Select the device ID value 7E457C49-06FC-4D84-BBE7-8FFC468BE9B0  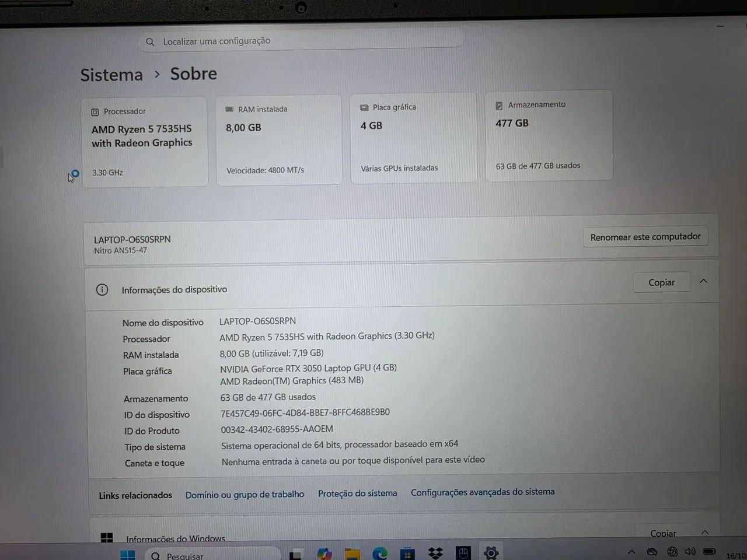pyautogui.click(x=305, y=412)
